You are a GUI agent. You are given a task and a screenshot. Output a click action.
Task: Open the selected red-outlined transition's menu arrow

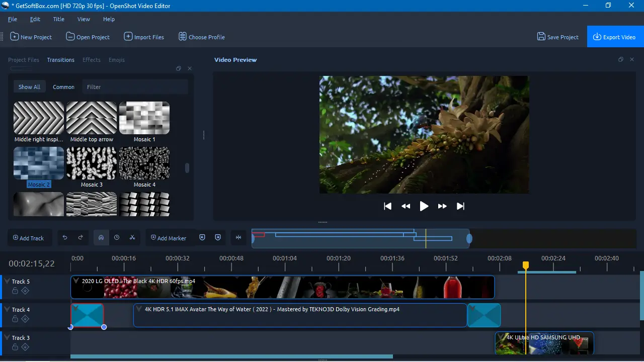coord(76,308)
